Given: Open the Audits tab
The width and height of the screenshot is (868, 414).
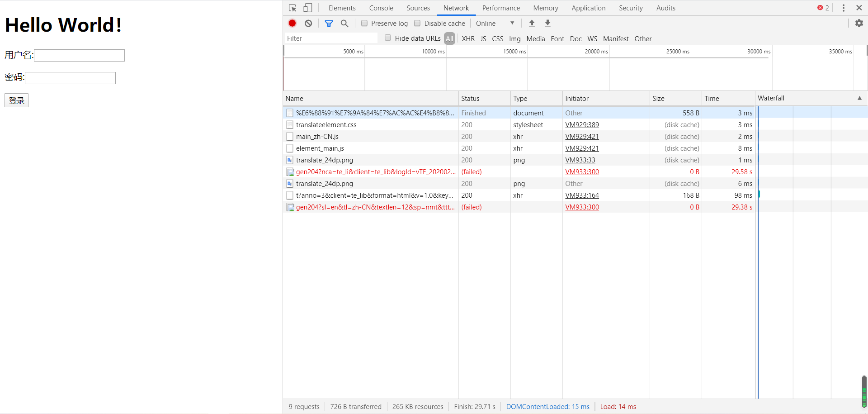Looking at the screenshot, I should 665,8.
